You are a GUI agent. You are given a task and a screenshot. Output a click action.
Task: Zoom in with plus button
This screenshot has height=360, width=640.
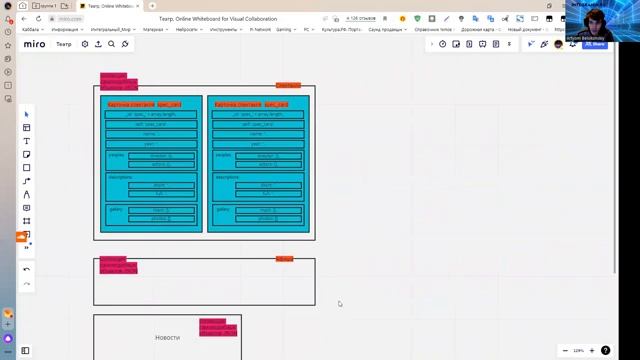pos(592,351)
